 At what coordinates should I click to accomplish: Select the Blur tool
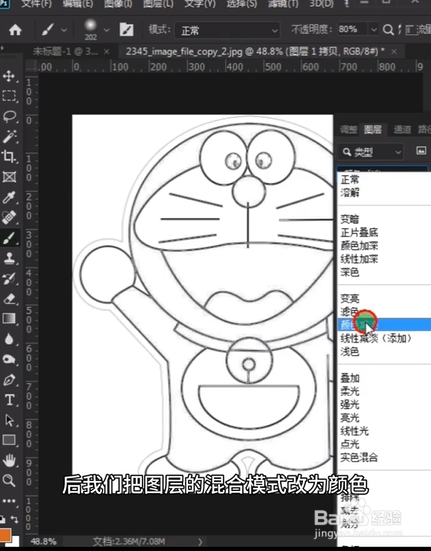point(9,339)
